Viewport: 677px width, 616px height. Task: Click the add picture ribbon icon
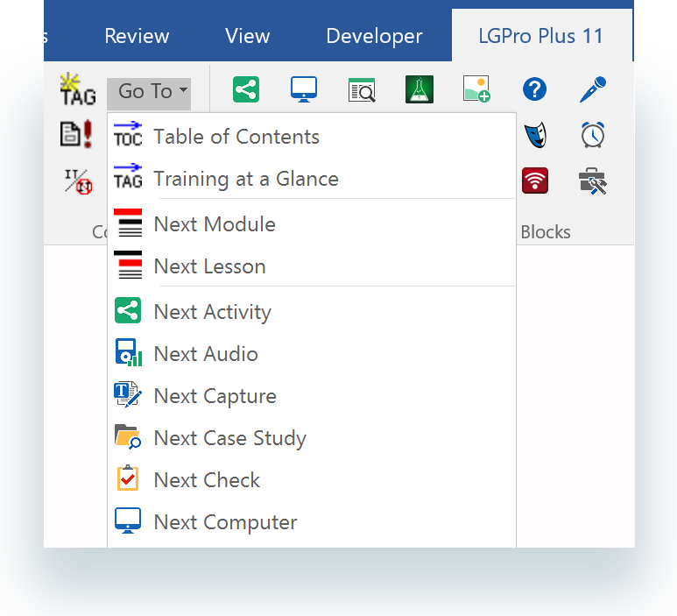[x=476, y=89]
